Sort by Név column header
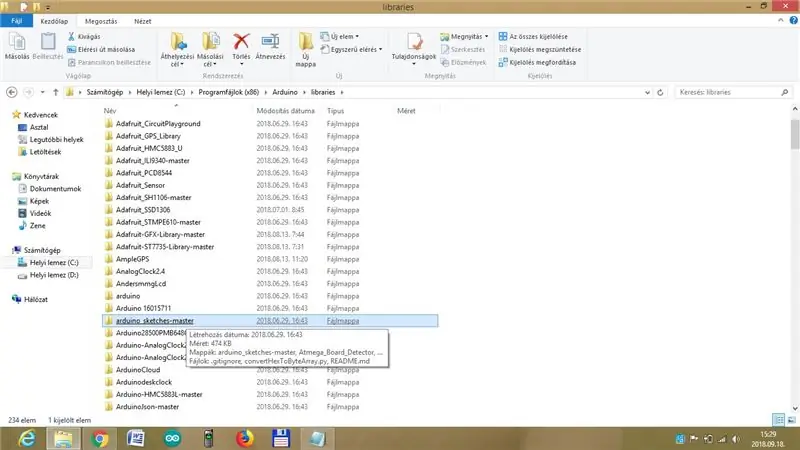The image size is (800, 450). (x=110, y=111)
